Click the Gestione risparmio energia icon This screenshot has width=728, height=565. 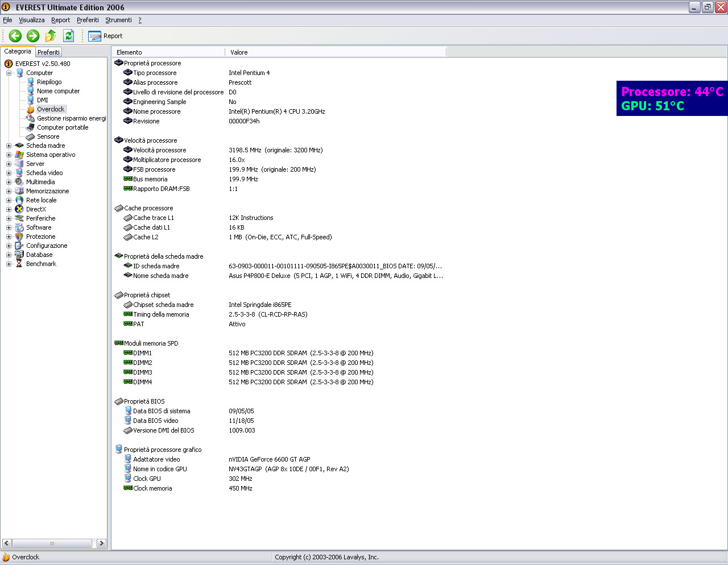point(30,118)
